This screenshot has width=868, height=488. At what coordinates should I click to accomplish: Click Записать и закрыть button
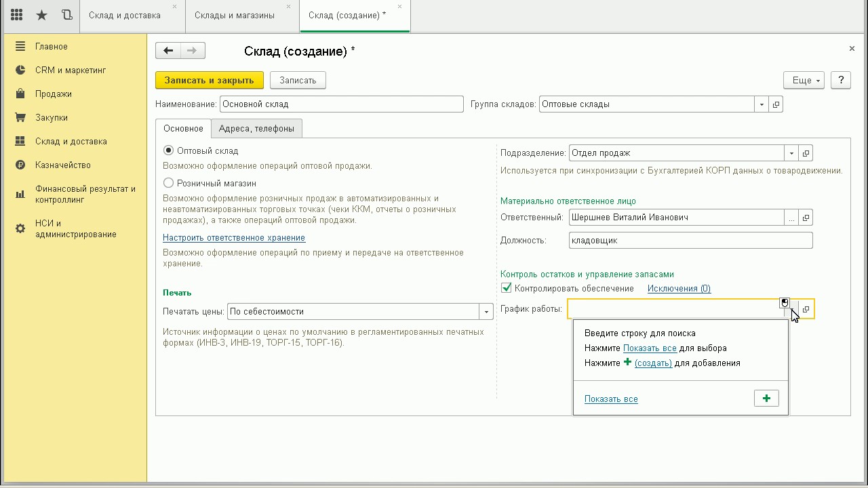pyautogui.click(x=209, y=80)
